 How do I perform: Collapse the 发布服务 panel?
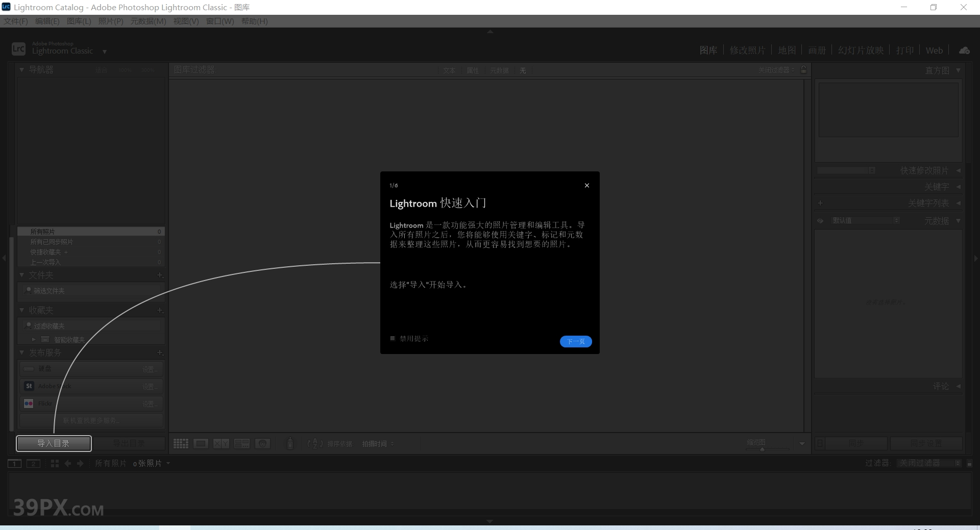point(21,352)
